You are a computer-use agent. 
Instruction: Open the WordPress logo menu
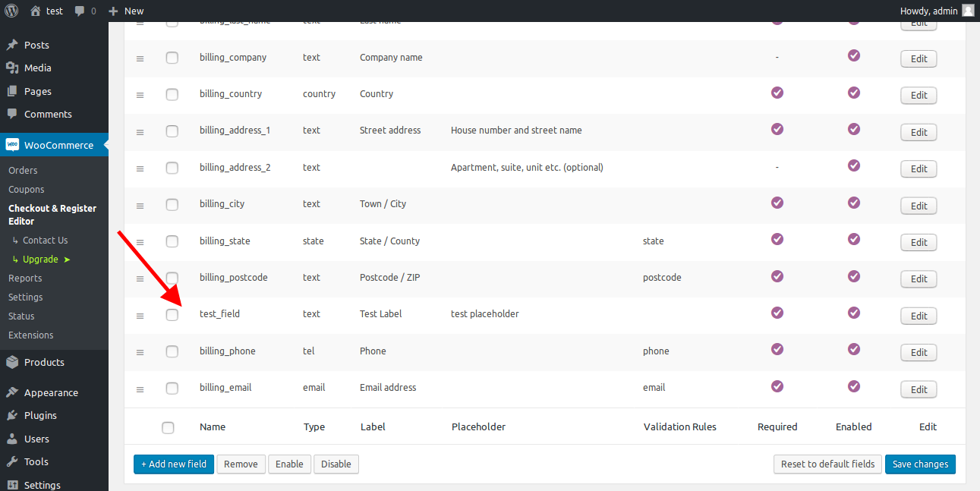click(x=11, y=11)
